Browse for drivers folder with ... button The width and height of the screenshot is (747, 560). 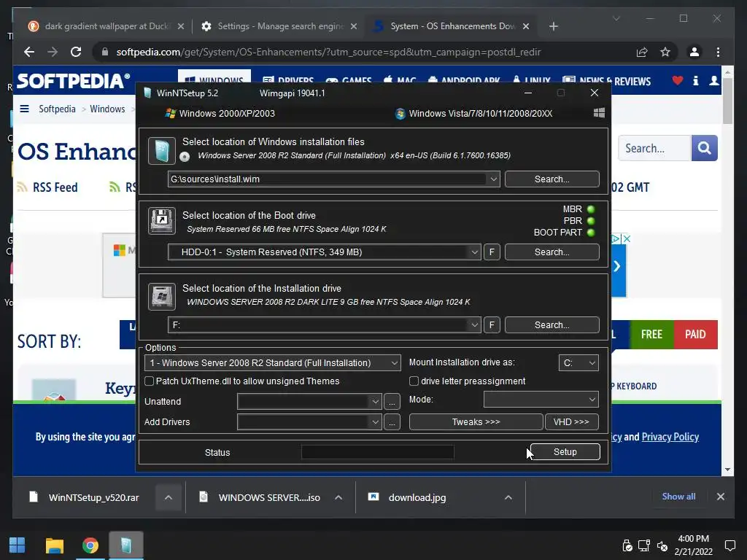pyautogui.click(x=392, y=422)
